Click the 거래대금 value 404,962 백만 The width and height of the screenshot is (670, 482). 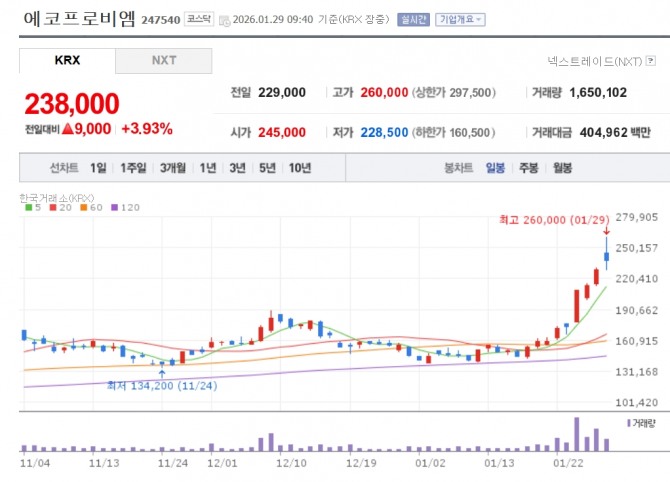[x=615, y=132]
